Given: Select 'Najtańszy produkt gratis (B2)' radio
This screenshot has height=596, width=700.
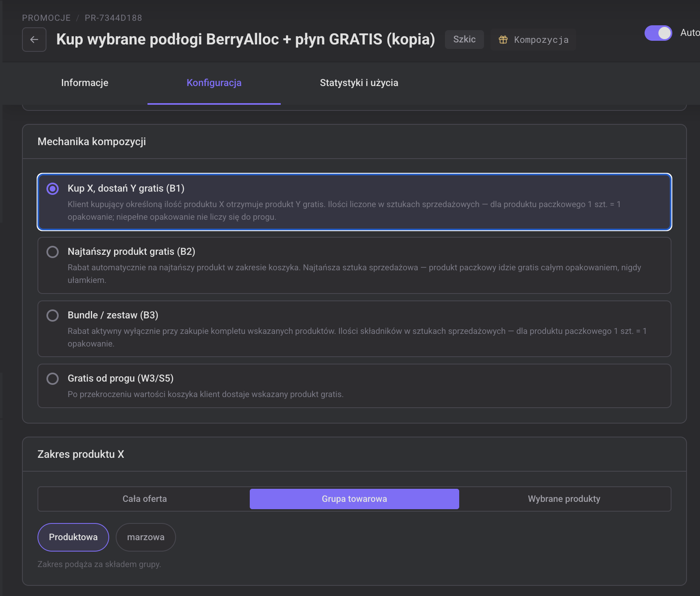Looking at the screenshot, I should (53, 252).
